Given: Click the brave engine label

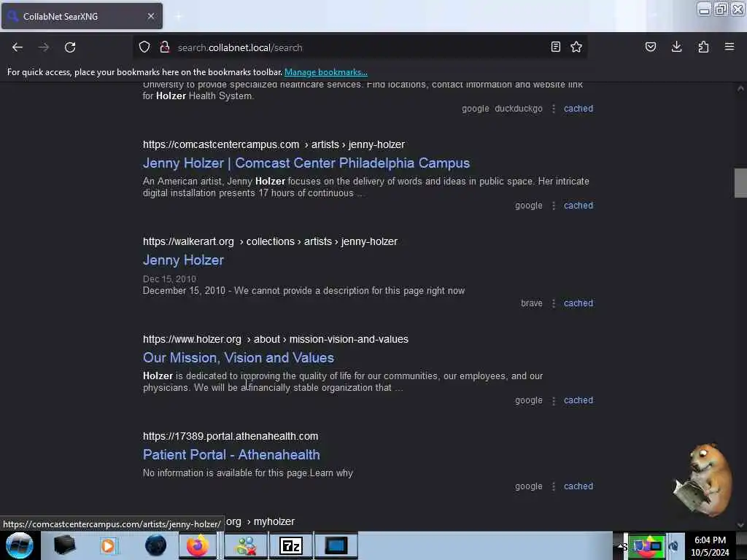Looking at the screenshot, I should (532, 303).
